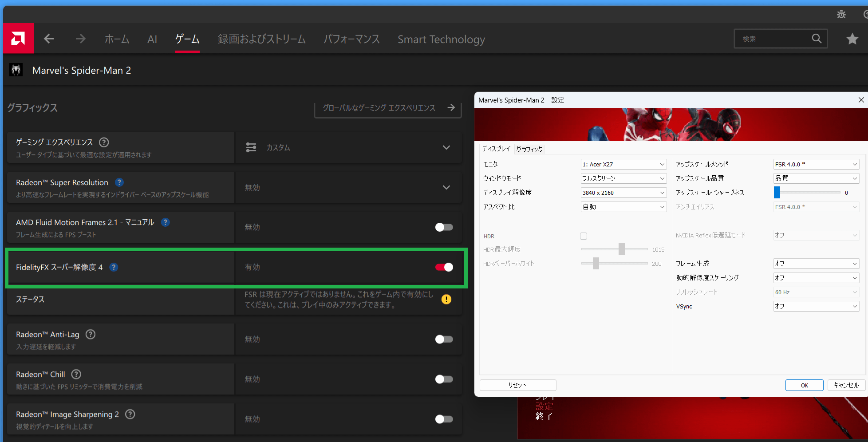Viewport: 868px width, 442px height.
Task: Open the Smart Technology tab
Action: click(441, 39)
